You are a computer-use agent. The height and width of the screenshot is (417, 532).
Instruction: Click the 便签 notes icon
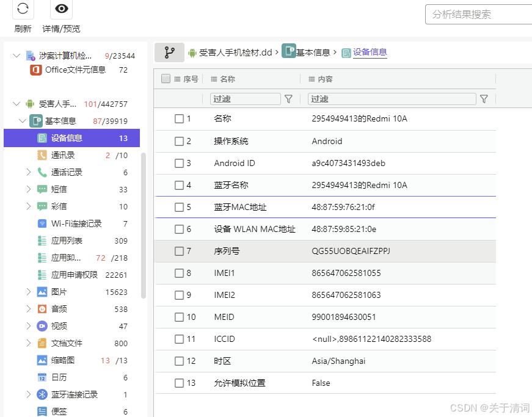(42, 412)
